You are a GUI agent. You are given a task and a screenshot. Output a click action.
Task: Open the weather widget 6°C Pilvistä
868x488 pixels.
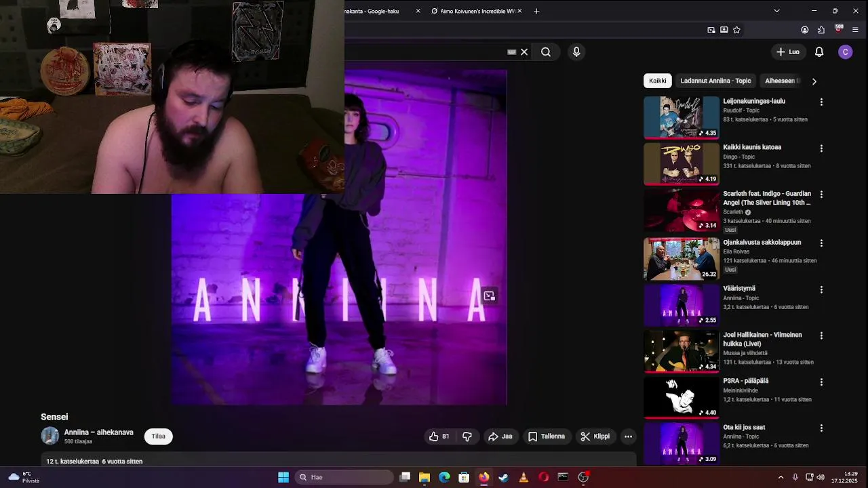tap(24, 477)
